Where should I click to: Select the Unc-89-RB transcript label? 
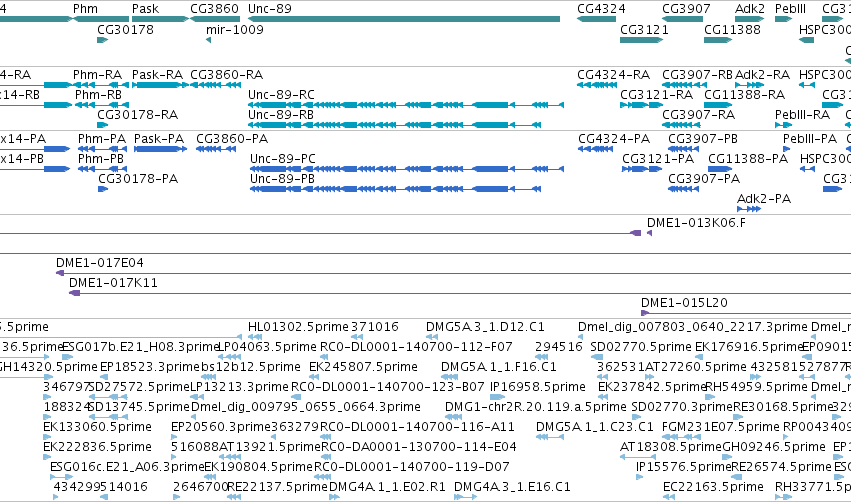point(281,115)
